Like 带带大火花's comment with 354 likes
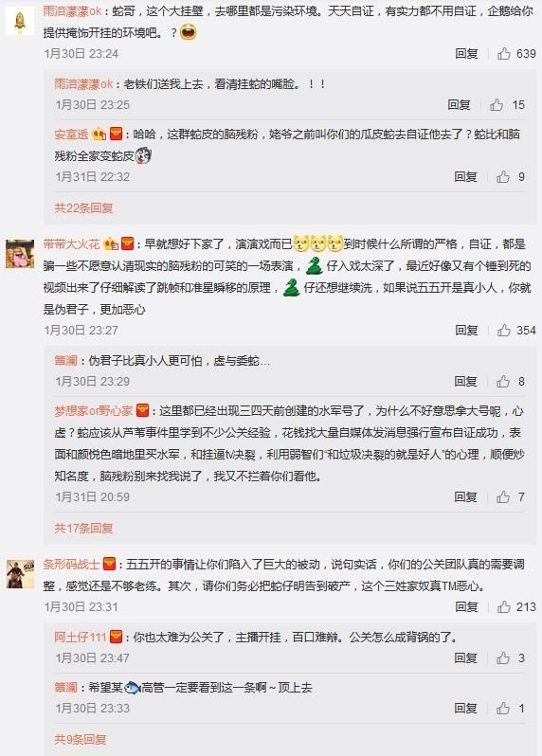This screenshot has height=756, width=542. coord(504,331)
